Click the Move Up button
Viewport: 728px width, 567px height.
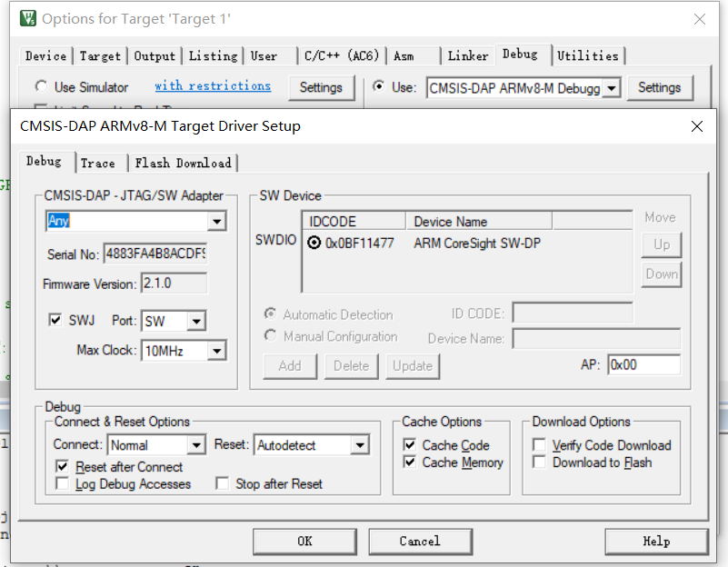coord(661,244)
